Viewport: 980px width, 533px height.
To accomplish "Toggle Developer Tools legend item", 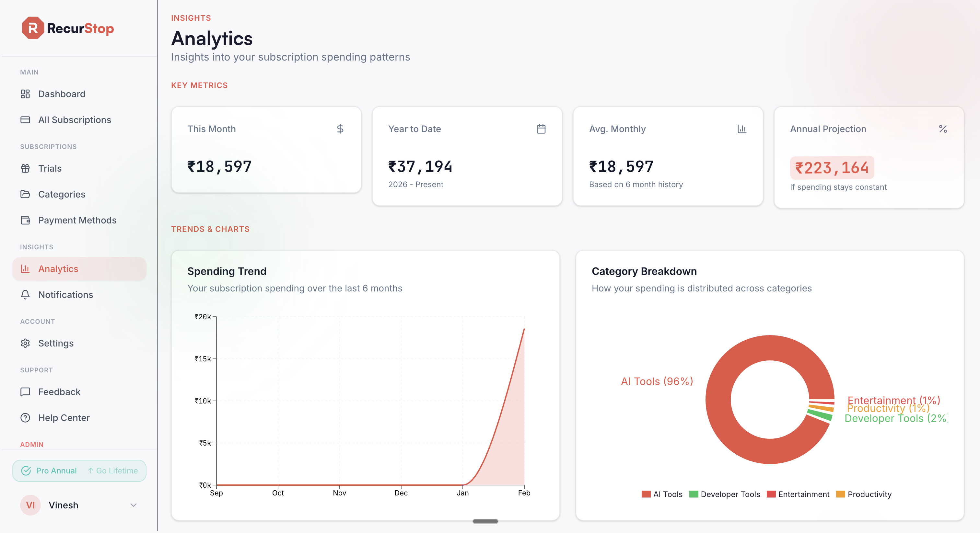I will pyautogui.click(x=724, y=494).
